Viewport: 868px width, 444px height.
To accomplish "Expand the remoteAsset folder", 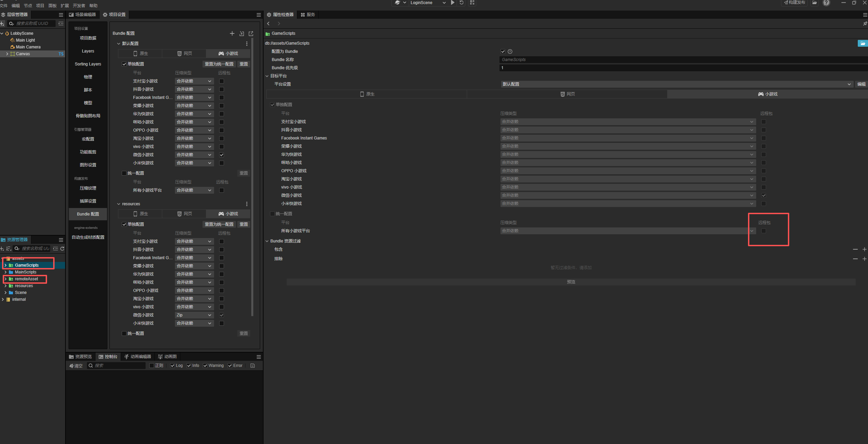I will click(5, 279).
